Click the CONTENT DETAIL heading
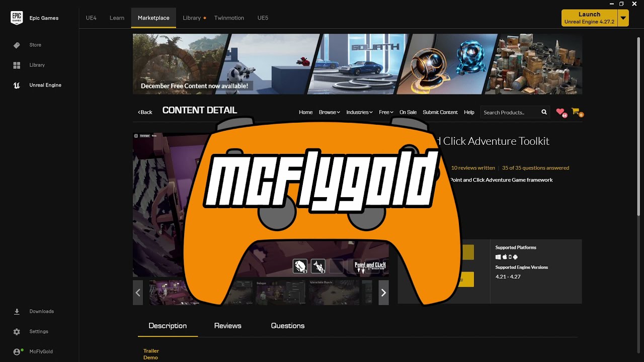 [x=199, y=111]
